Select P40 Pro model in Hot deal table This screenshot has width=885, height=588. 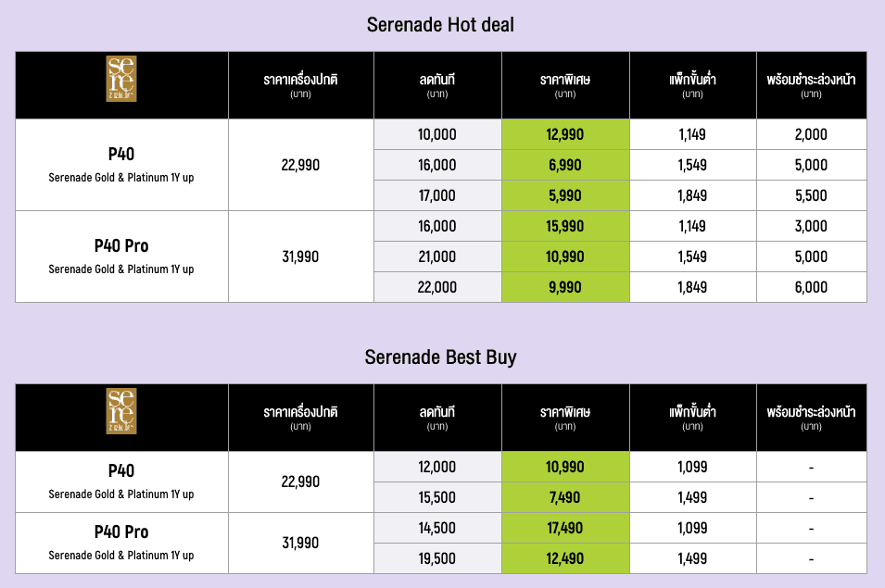coord(121,246)
